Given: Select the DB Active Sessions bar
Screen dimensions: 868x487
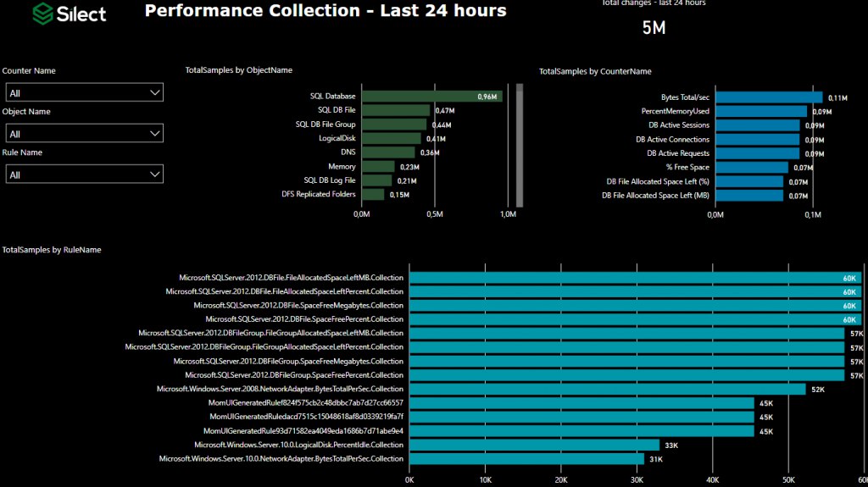Looking at the screenshot, I should pos(758,125).
